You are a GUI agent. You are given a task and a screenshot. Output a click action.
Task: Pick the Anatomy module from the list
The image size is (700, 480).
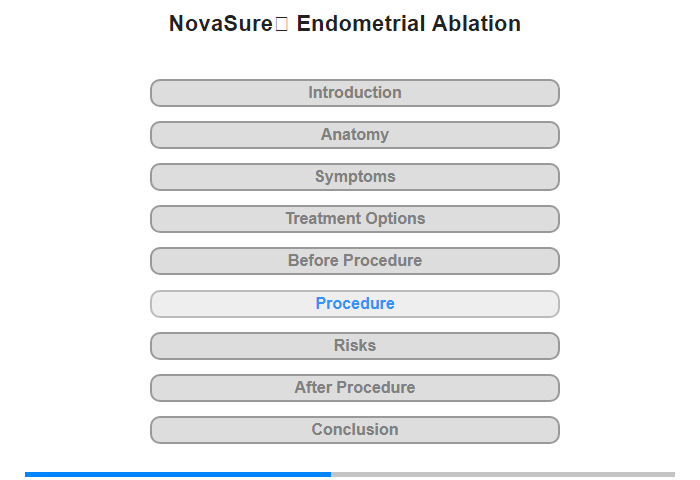tap(355, 135)
